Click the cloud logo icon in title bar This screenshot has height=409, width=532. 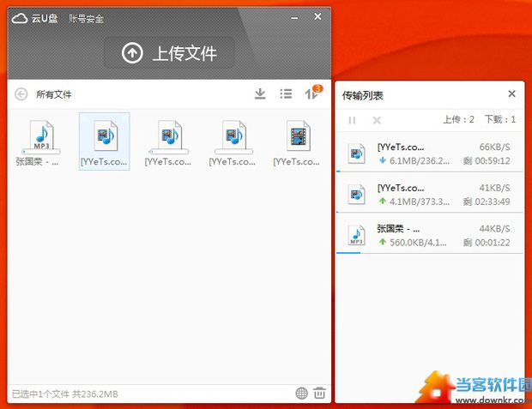tap(20, 18)
